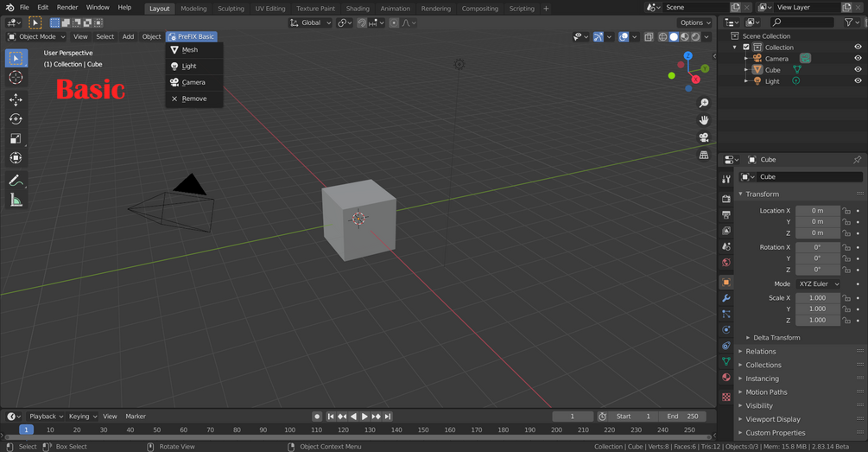Toggle X-ray view in viewport header

pos(649,36)
